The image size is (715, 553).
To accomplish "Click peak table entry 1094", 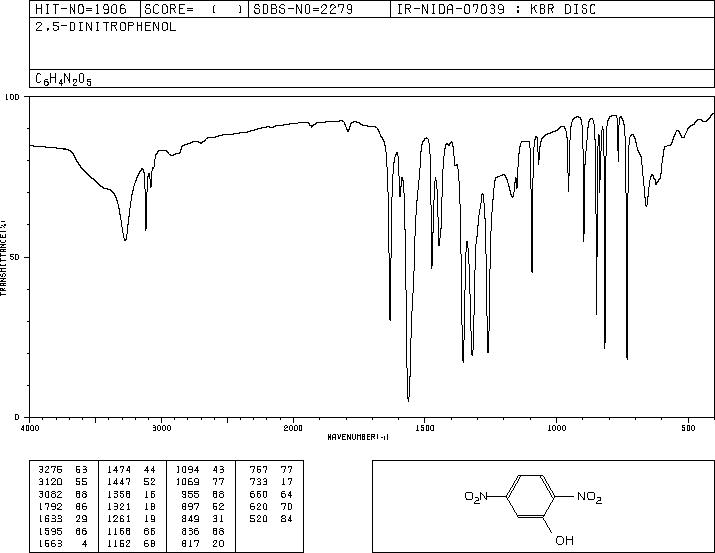I will click(187, 470).
